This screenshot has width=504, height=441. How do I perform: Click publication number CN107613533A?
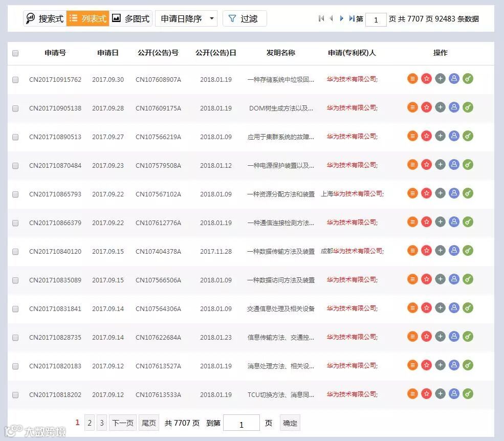pyautogui.click(x=158, y=394)
